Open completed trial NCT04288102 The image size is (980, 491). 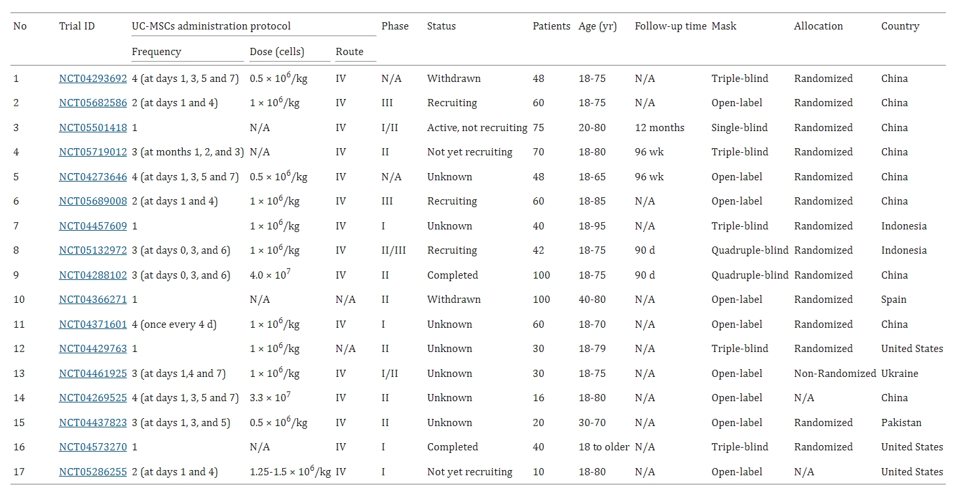tap(92, 275)
